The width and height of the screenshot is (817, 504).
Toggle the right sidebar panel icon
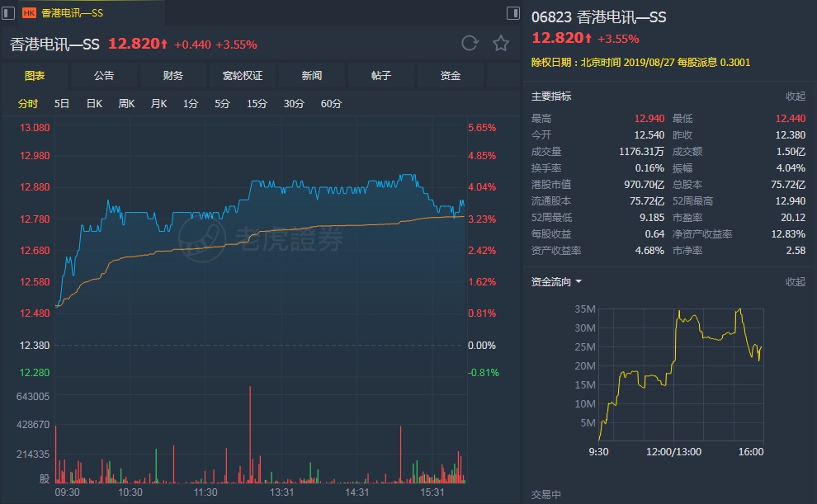513,13
